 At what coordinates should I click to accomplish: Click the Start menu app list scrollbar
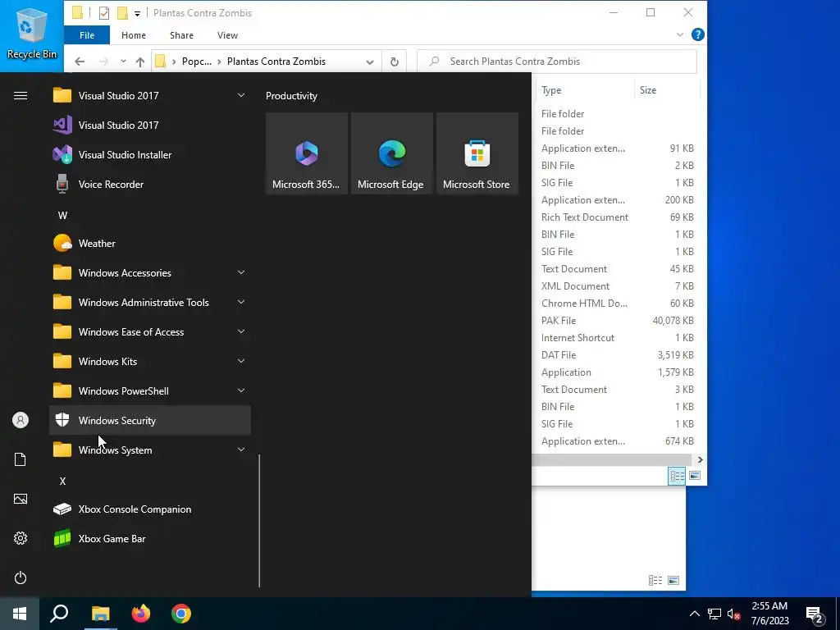(x=259, y=521)
